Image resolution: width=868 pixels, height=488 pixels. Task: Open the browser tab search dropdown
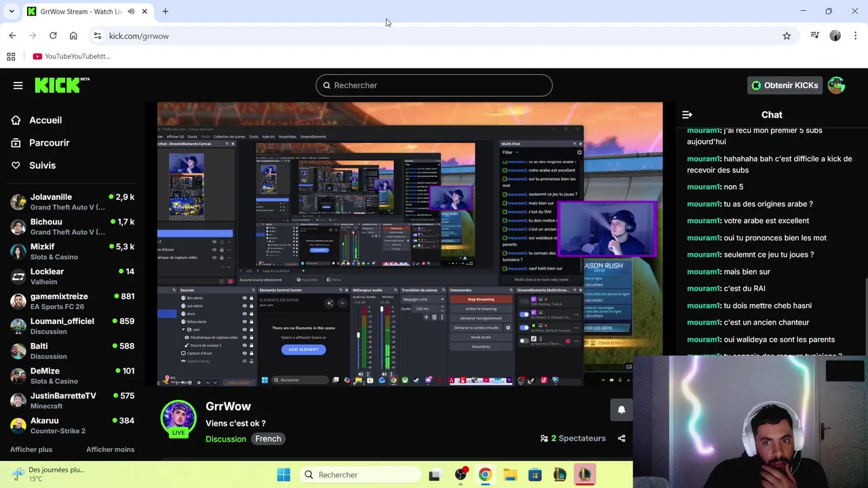coord(12,12)
